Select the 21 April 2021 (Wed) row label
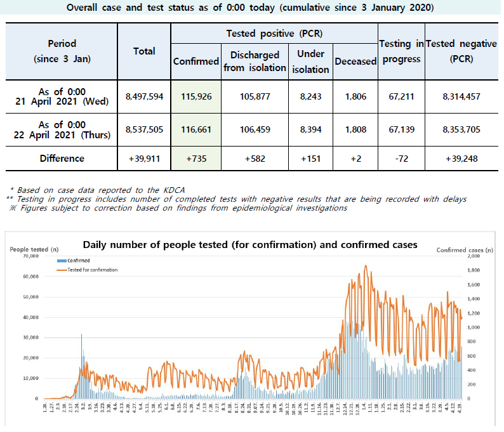This screenshot has height=432, width=504. click(62, 97)
